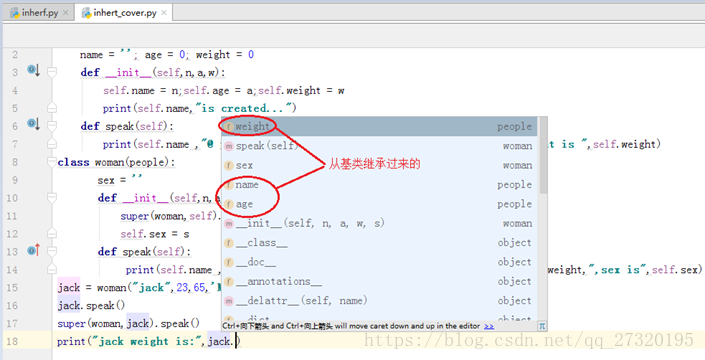Choose __init__(self, n, a, w, s) completion
This screenshot has width=705, height=360.
pyautogui.click(x=379, y=223)
